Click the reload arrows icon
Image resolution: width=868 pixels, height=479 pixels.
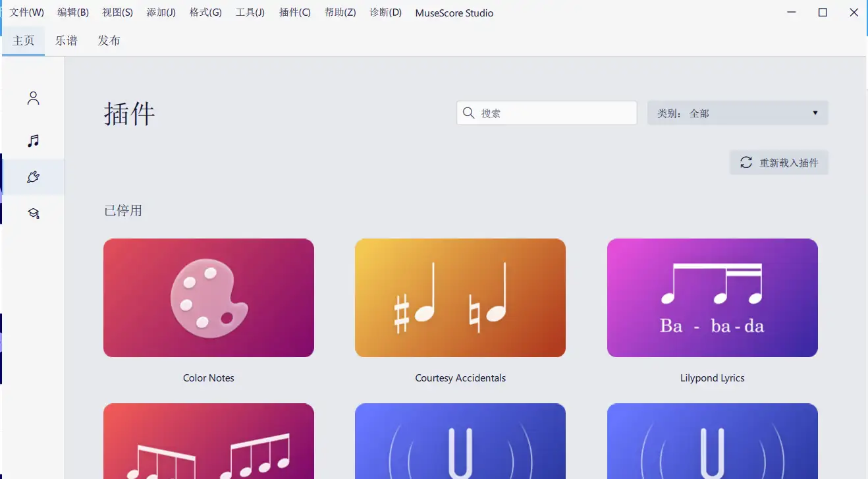point(746,163)
